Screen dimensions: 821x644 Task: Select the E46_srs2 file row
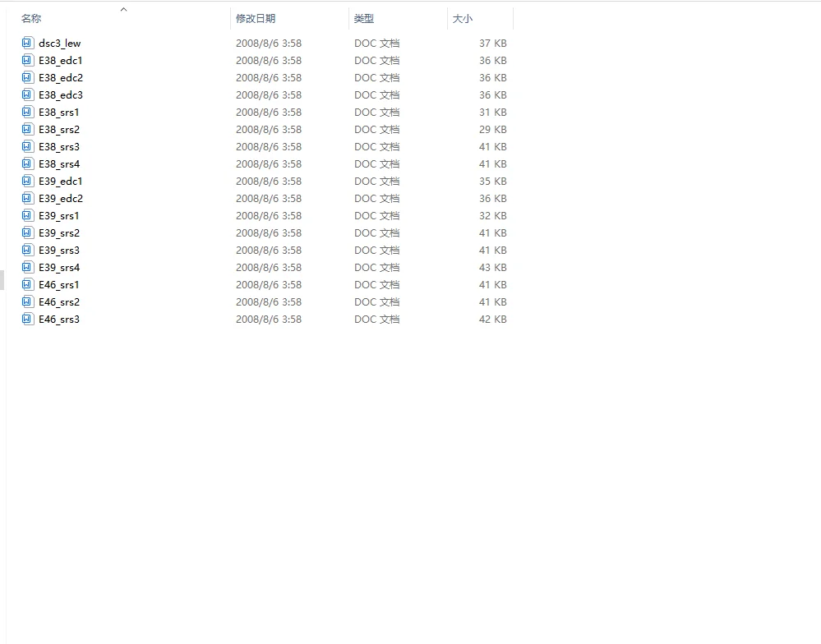click(265, 301)
